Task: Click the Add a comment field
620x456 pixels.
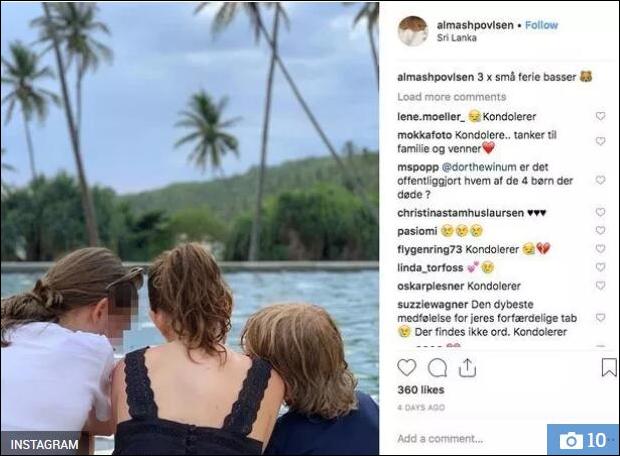Action: pos(460,438)
